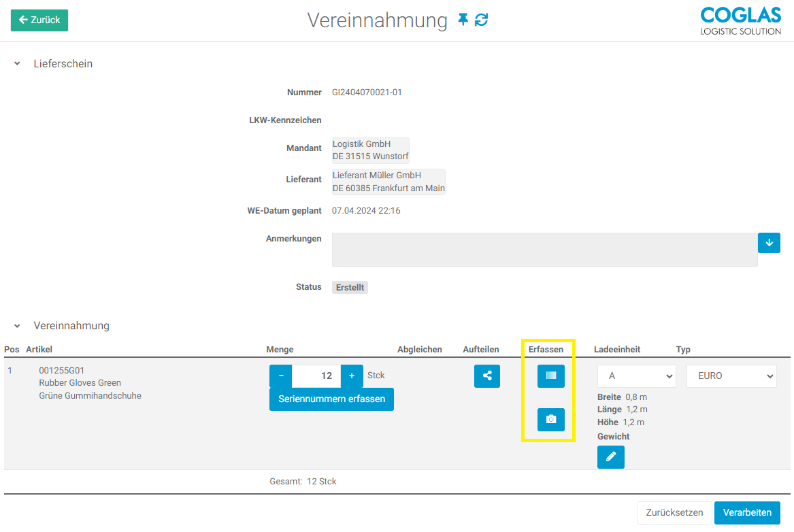Click Seriennummern erfassen
Screen dimensions: 794x532
point(331,399)
